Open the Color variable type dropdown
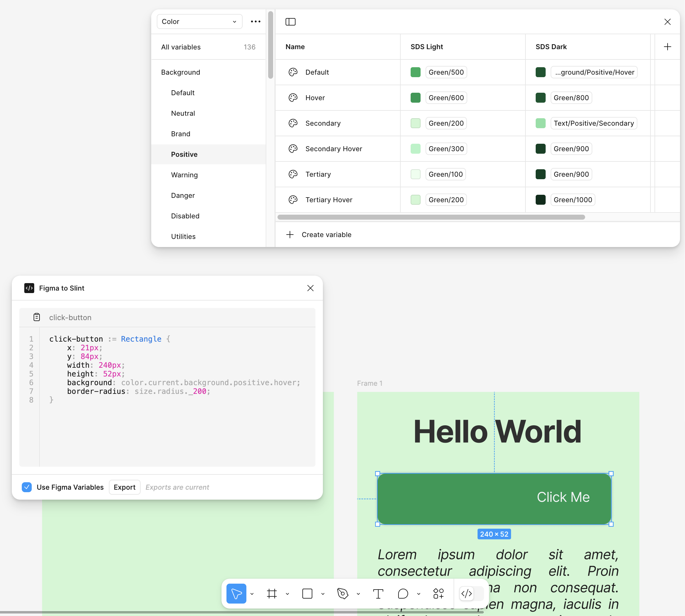The width and height of the screenshot is (685, 616). tap(199, 21)
